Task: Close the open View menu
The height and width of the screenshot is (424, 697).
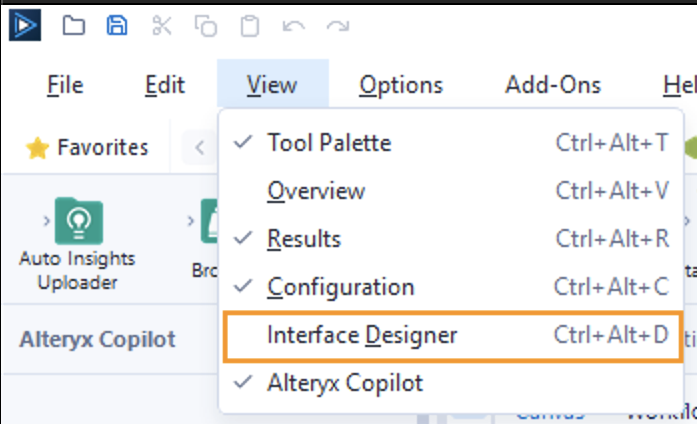Action: coord(272,84)
